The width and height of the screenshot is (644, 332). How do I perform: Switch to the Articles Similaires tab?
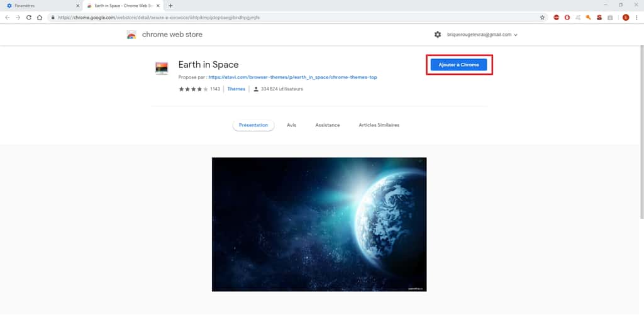pyautogui.click(x=379, y=125)
